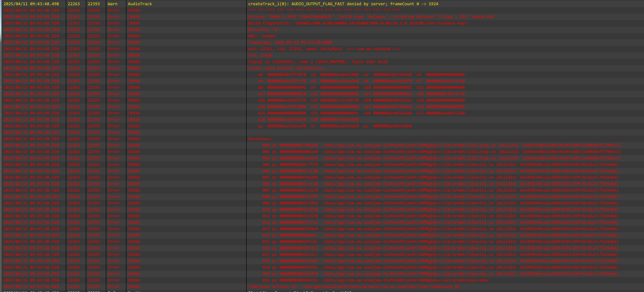Select the Build fingerprint HUAWEI line
Viewport: 644px width, 292px height.
tap(358, 23)
